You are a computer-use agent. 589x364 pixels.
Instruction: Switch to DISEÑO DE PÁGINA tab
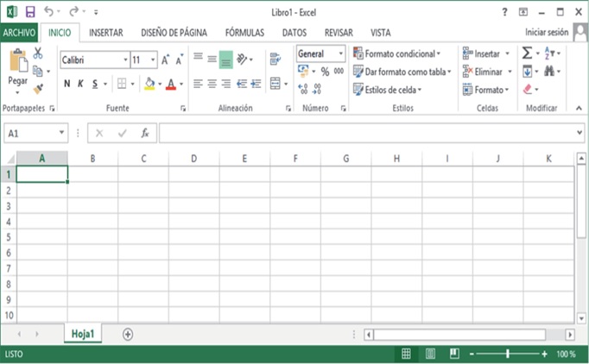point(174,33)
